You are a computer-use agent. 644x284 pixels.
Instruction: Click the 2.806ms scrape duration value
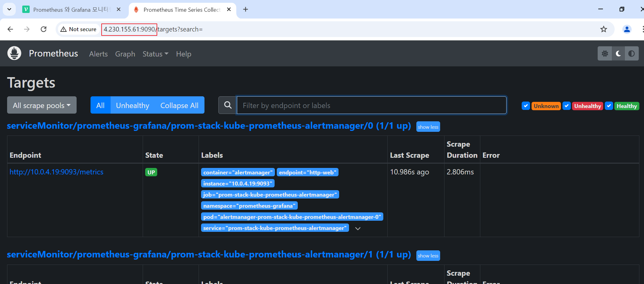[460, 172]
